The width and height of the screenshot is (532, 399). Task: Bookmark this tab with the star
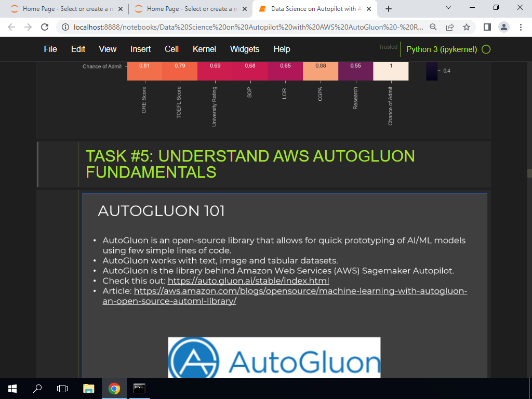(467, 27)
